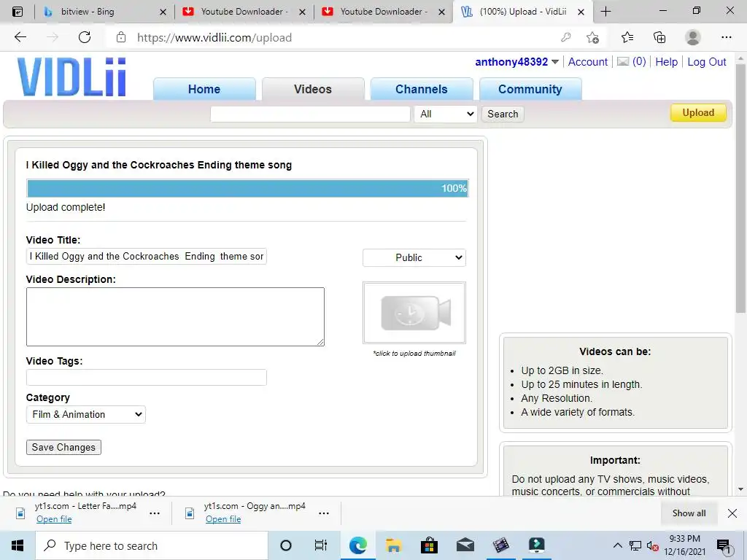Reload the page with refresh icon
Image resolution: width=747 pixels, height=560 pixels.
tap(85, 37)
